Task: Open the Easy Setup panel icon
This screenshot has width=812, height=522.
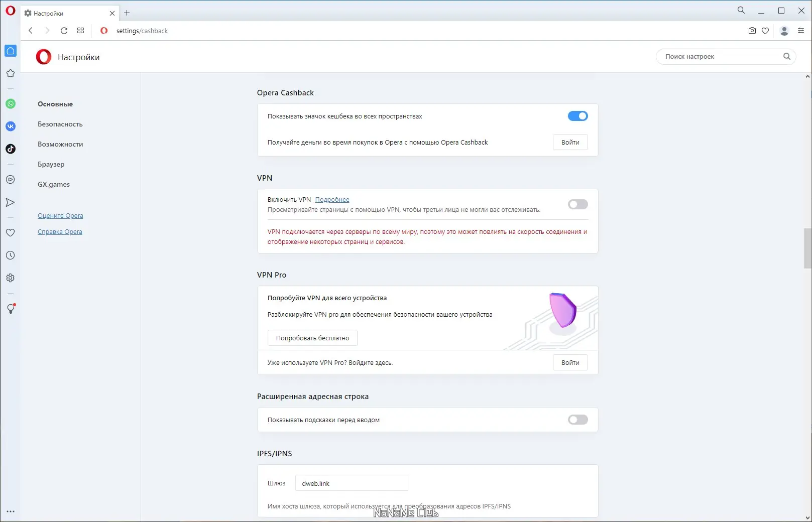Action: 801,31
